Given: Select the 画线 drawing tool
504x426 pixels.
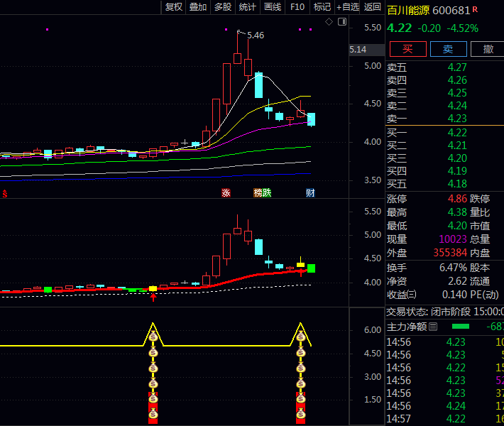Looking at the screenshot, I should tap(273, 7).
